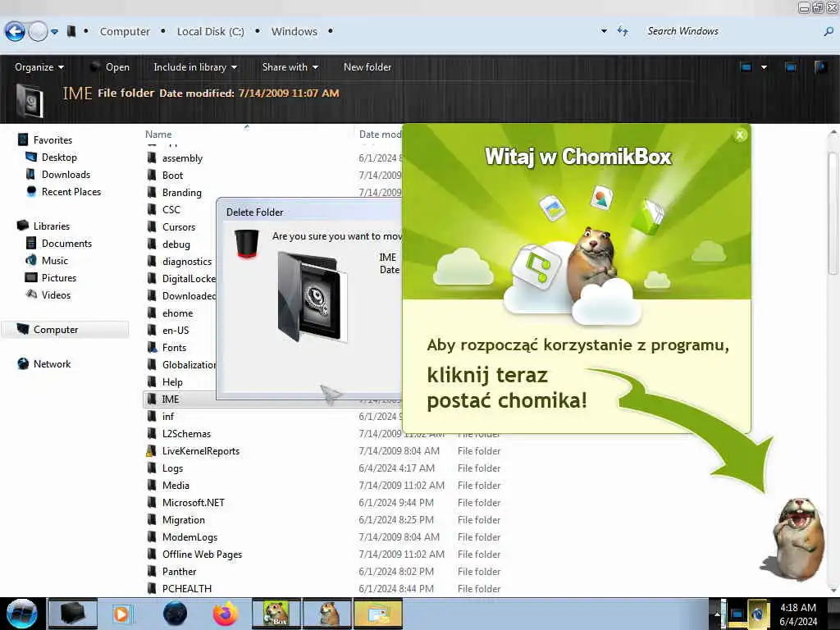Click the Search Windows input field
Image resolution: width=840 pixels, height=630 pixels.
pyautogui.click(x=732, y=31)
